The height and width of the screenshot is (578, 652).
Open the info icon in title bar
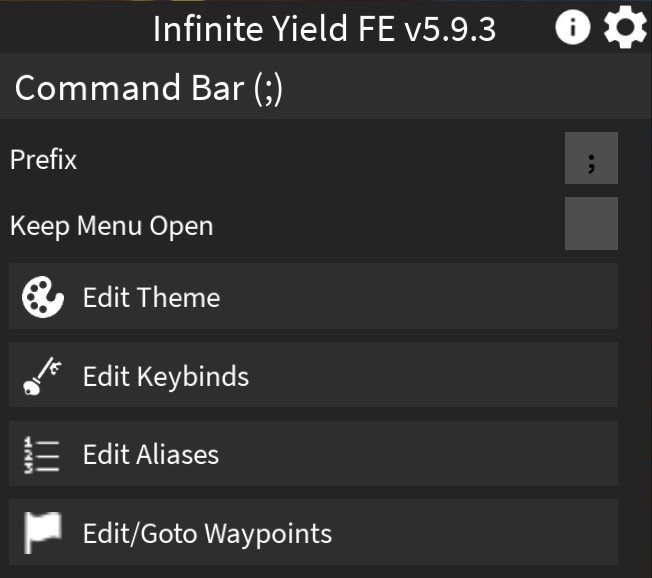(573, 28)
